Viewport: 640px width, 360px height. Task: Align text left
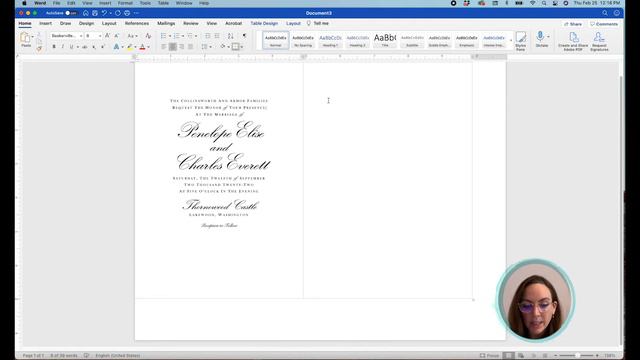pos(164,47)
